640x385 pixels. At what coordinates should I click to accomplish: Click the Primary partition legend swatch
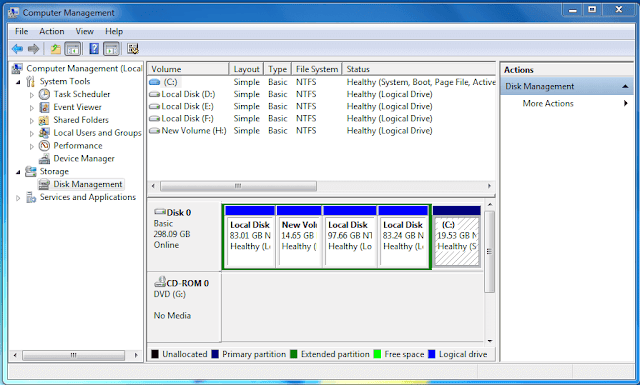(215, 354)
